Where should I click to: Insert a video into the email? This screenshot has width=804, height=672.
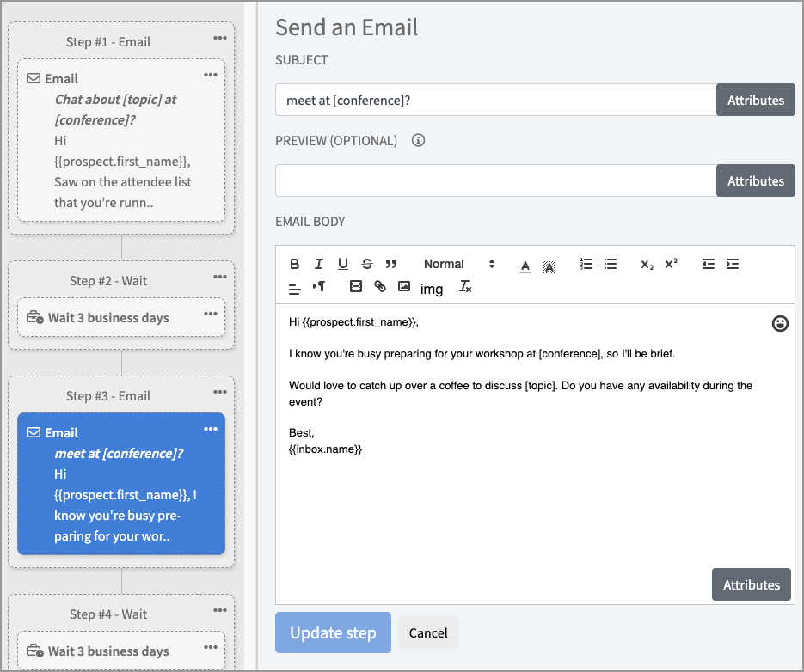pos(356,287)
